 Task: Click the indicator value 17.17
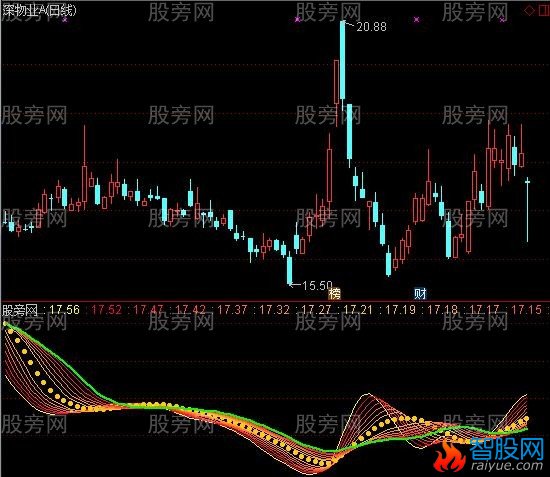pyautogui.click(x=484, y=310)
